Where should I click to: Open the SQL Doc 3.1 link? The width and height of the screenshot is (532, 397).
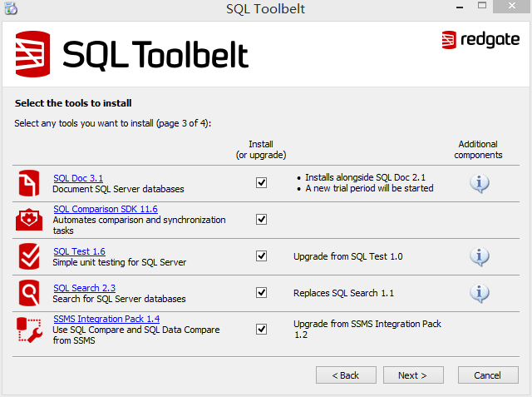[78, 178]
